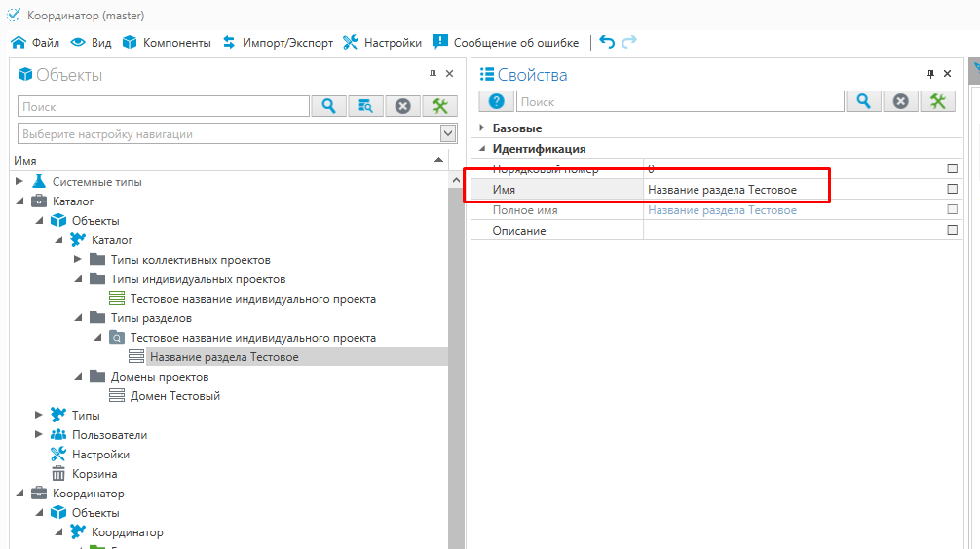Pin the Объекты panel
The image size is (980, 549).
[433, 74]
